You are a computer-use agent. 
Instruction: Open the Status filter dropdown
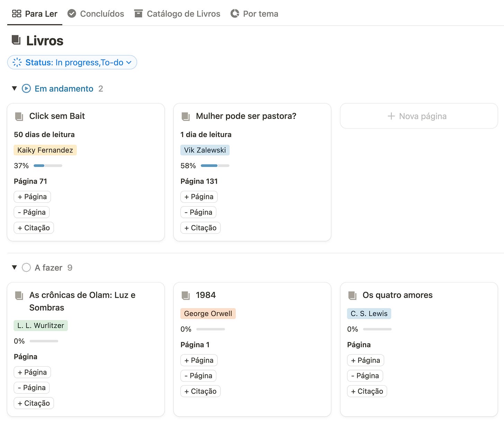click(72, 62)
